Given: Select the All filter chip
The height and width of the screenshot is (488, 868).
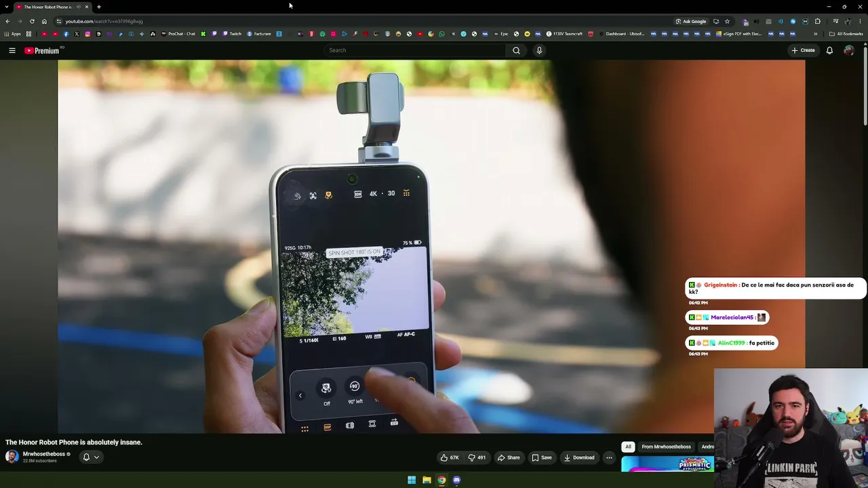Looking at the screenshot, I should [628, 447].
